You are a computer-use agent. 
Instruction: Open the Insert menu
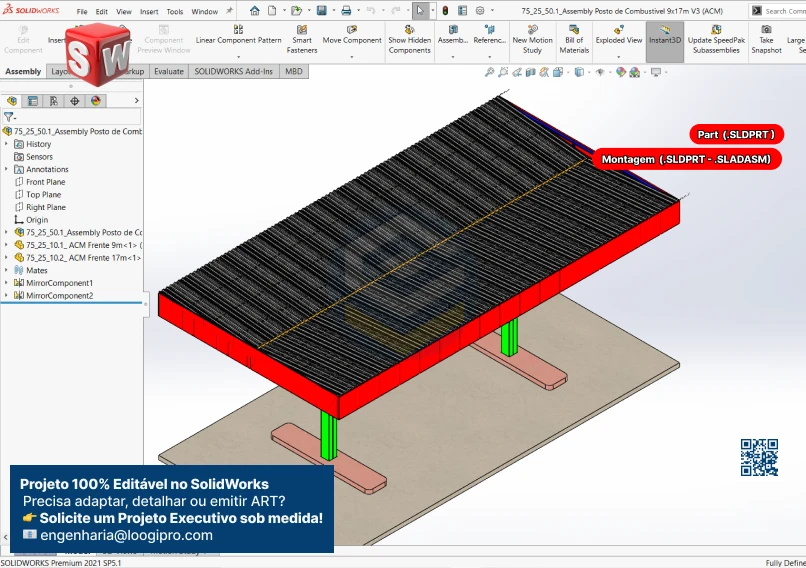pyautogui.click(x=149, y=12)
